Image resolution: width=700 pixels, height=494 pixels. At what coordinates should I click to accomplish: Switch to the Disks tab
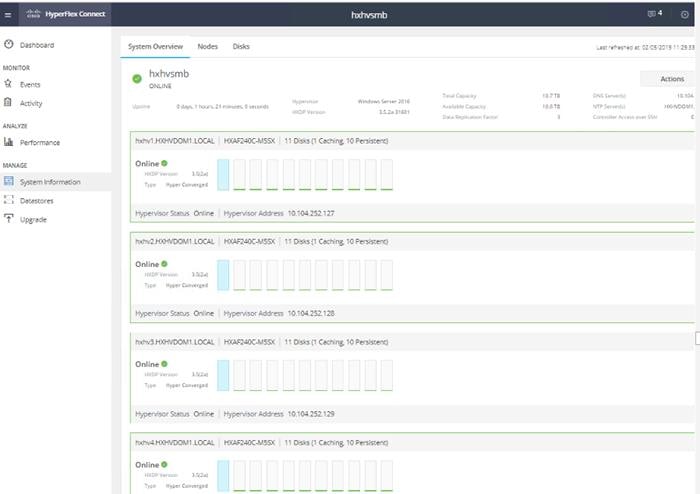[241, 46]
